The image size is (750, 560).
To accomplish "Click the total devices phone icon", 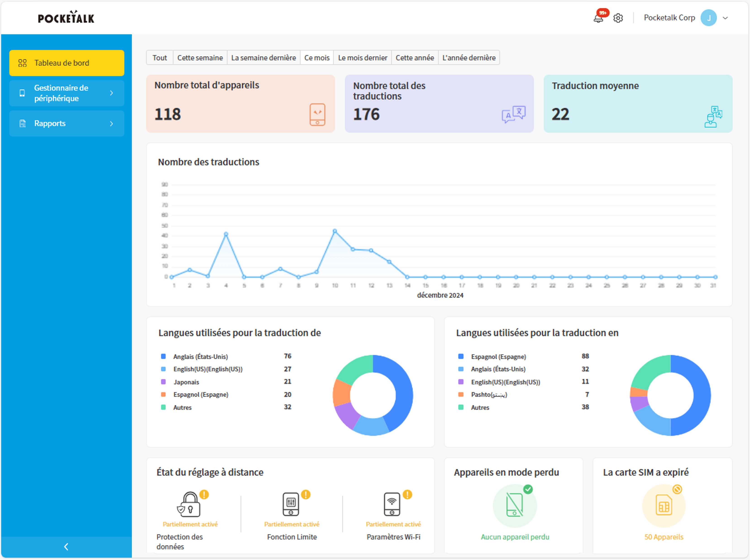I will pyautogui.click(x=317, y=114).
